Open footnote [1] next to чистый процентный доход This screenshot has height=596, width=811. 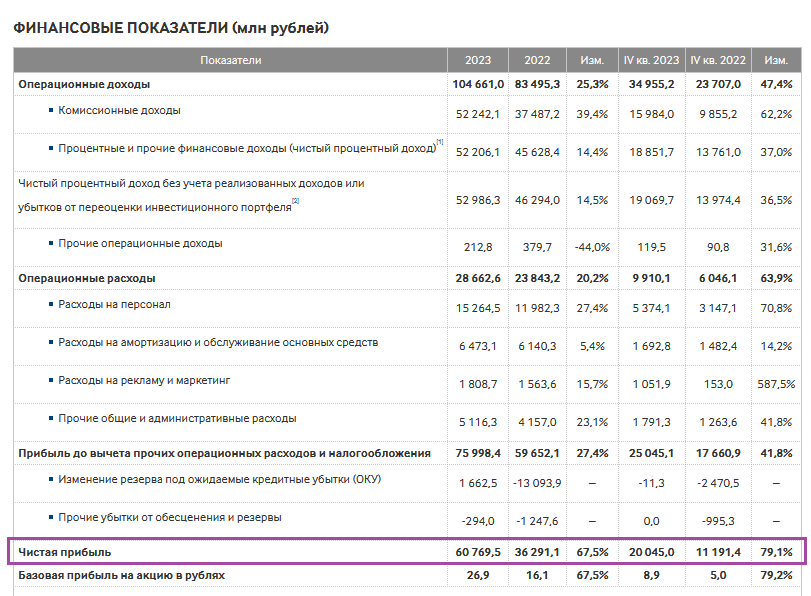pos(440,141)
